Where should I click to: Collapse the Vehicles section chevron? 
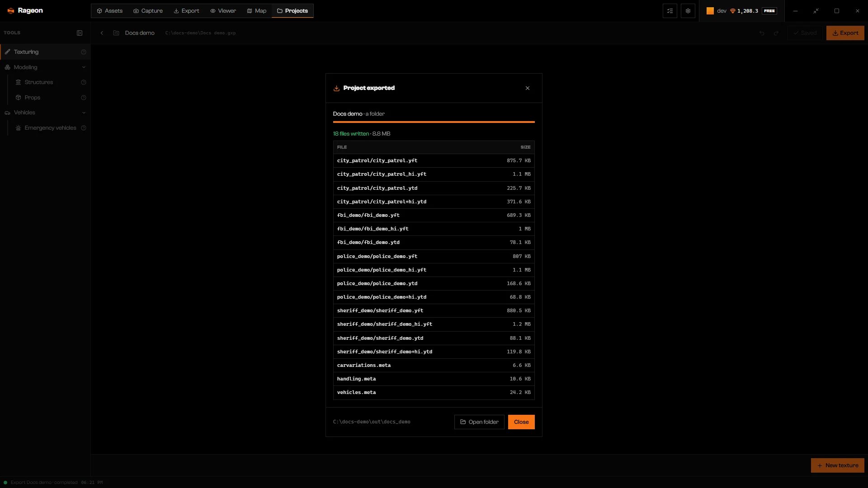(84, 113)
